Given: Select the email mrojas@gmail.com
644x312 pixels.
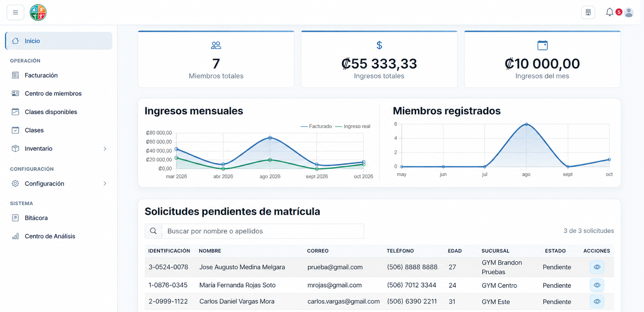Looking at the screenshot, I should click(x=335, y=285).
